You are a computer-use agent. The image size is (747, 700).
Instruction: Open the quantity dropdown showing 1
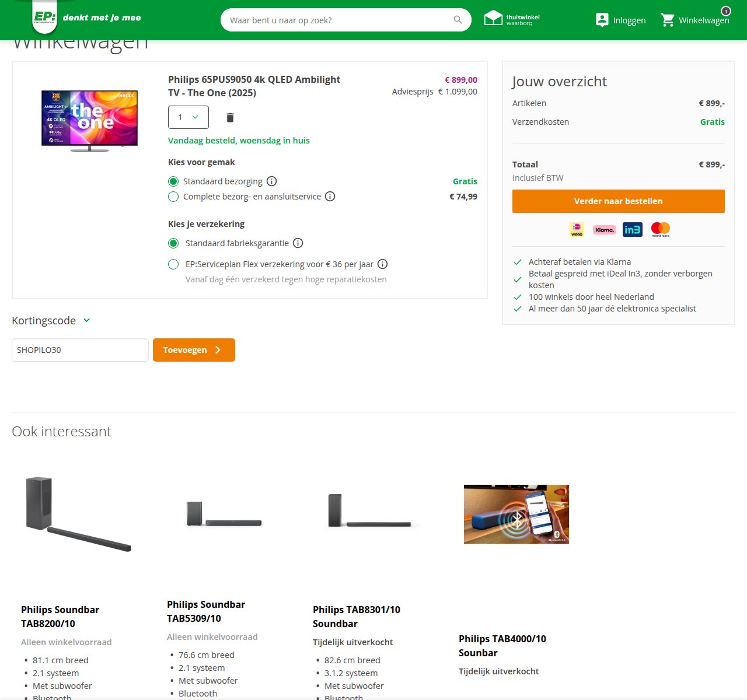[x=189, y=117]
